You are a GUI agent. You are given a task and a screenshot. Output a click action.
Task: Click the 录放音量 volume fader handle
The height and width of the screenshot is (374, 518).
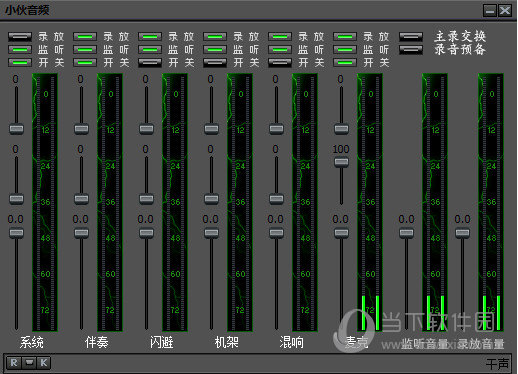[462, 233]
